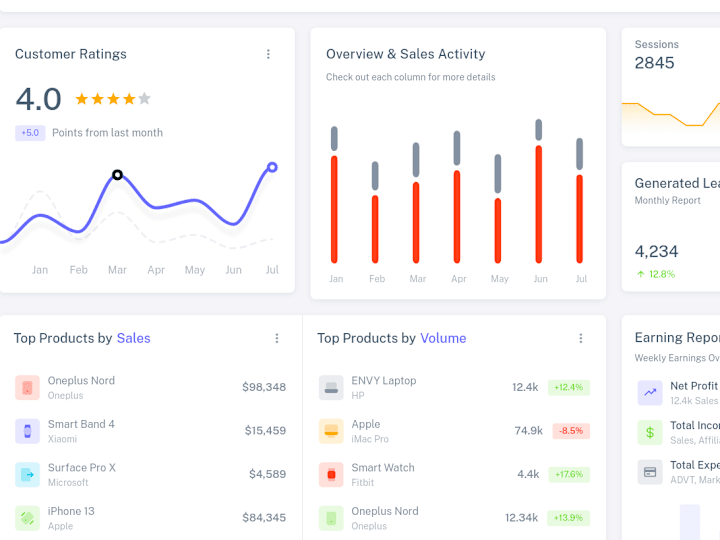Viewport: 720px width, 540px height.
Task: Click the Total Income dollar icon
Action: (650, 432)
